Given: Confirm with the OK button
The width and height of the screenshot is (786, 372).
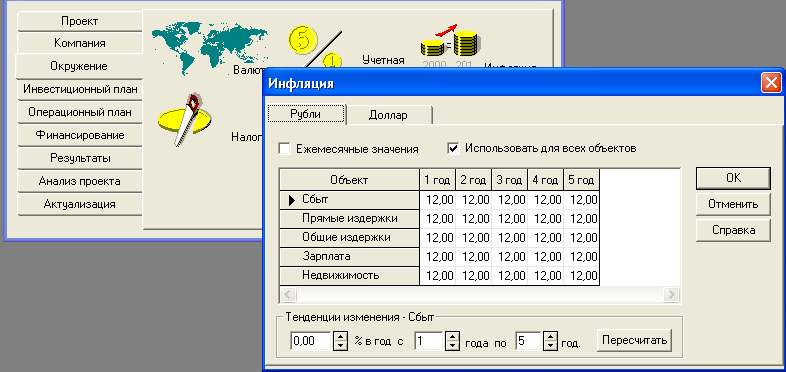Looking at the screenshot, I should pos(733,178).
